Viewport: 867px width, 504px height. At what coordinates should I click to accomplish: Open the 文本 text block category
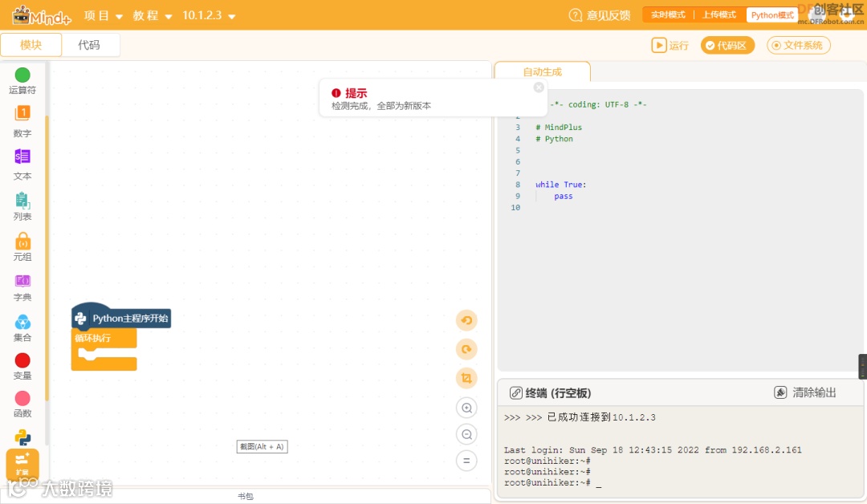pos(22,165)
